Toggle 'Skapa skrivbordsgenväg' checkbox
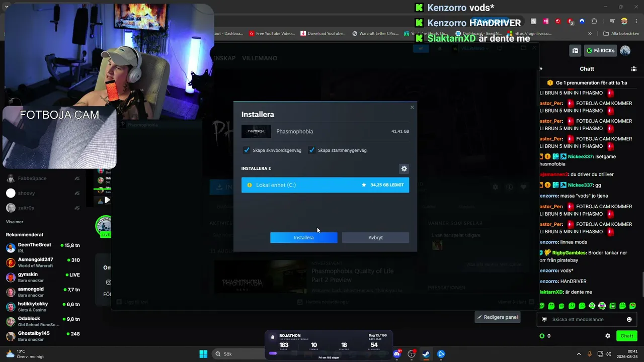The image size is (644, 362). pos(247,150)
